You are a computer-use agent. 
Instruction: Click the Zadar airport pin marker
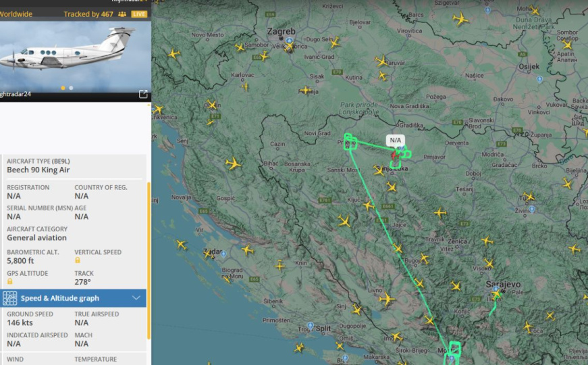(x=223, y=254)
